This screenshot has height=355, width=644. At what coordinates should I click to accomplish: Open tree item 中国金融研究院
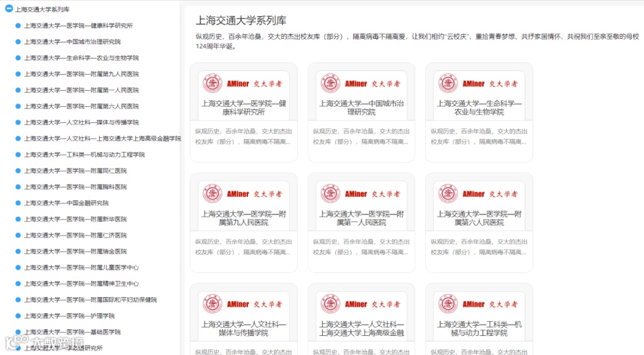pyautogui.click(x=66, y=203)
